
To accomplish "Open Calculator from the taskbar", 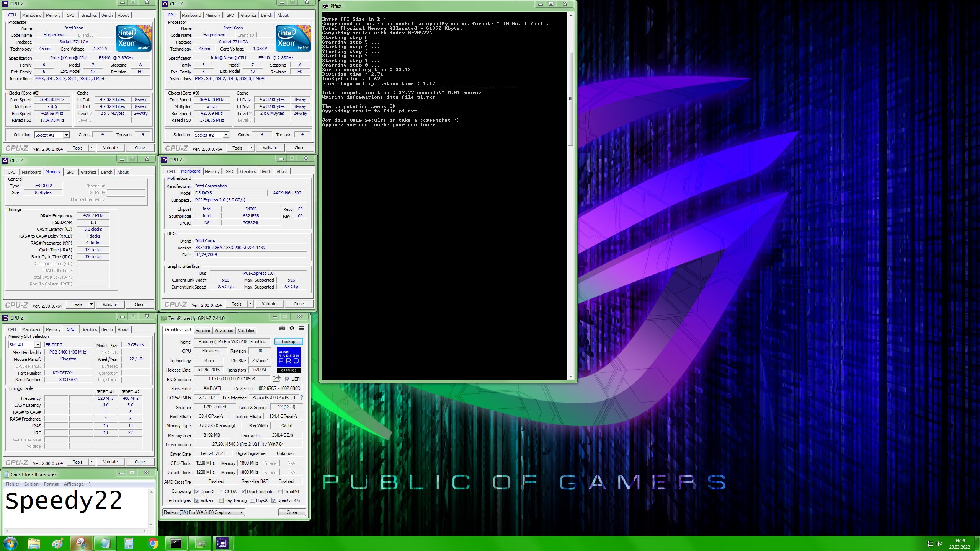I will (129, 543).
